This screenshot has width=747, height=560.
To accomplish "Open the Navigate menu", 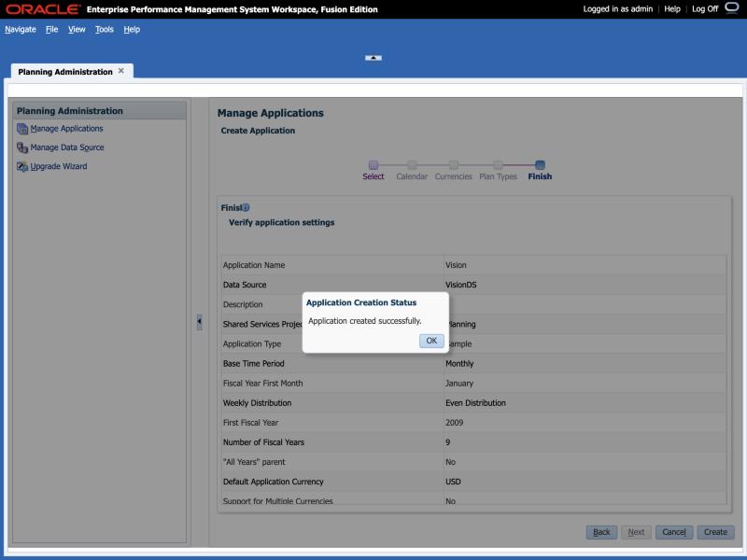I will [21, 30].
